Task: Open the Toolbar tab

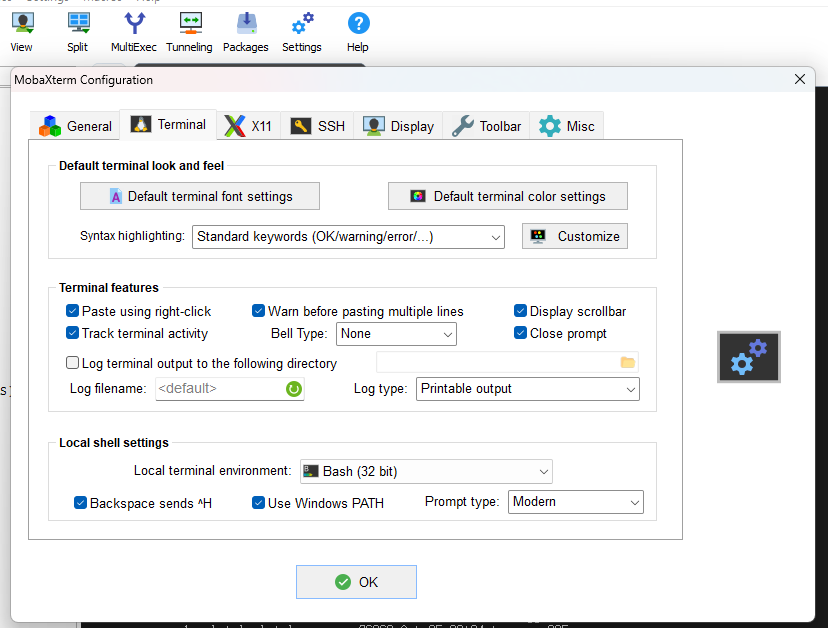Action: tap(486, 126)
